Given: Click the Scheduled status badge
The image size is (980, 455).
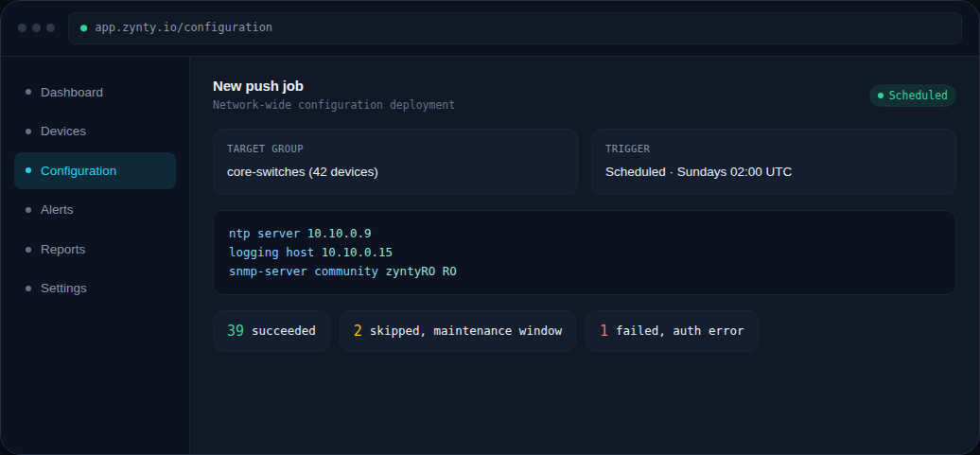Looking at the screenshot, I should click(x=913, y=96).
